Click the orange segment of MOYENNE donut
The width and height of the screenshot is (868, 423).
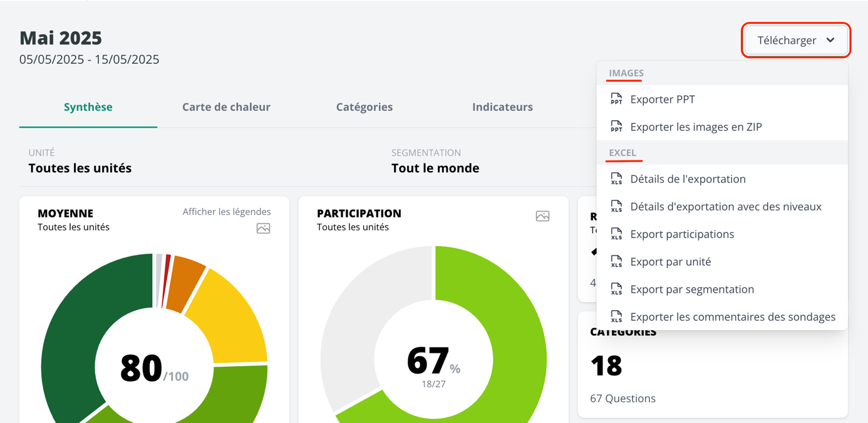pos(188,282)
